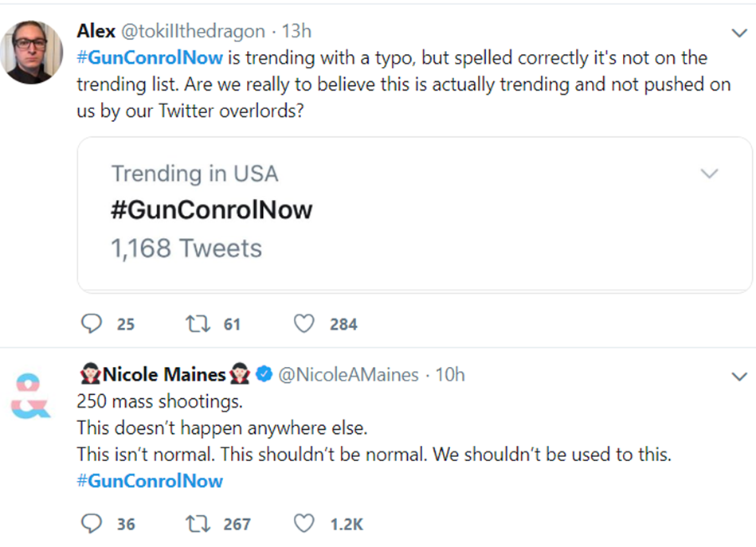Open the 13h timestamp on Alex's tweet
Image resolution: width=756 pixels, height=547 pixels.
tap(296, 31)
